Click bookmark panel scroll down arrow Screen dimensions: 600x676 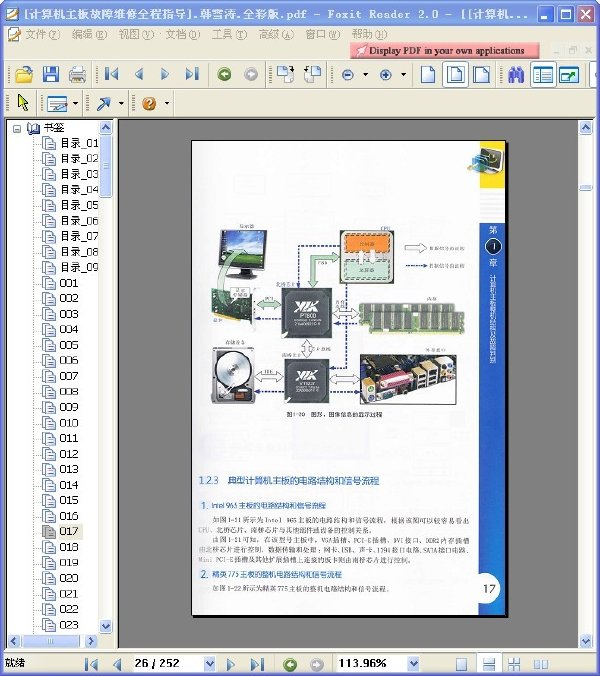(106, 626)
